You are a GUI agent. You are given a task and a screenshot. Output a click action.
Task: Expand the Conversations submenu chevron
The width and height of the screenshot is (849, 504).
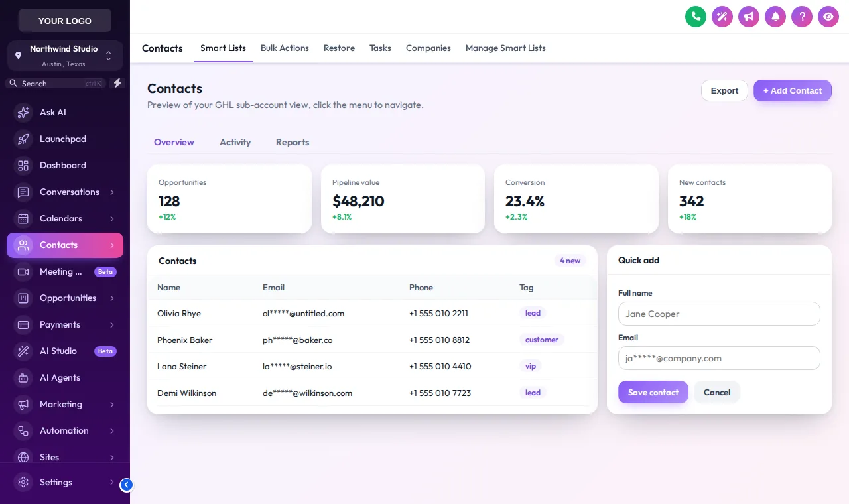(x=112, y=192)
